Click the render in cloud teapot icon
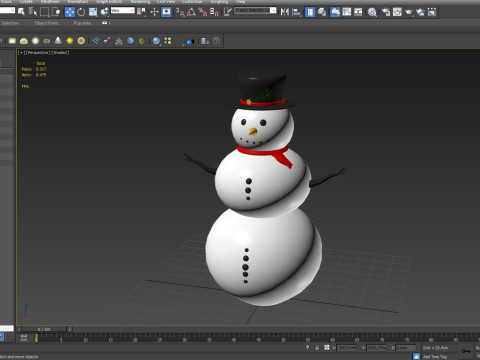This screenshot has height=360, width=480. (420, 12)
